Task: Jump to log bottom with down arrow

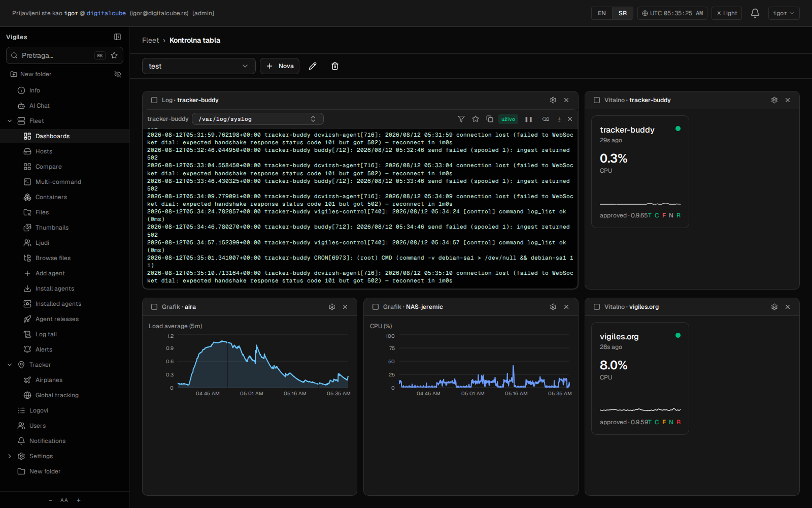Action: click(559, 119)
